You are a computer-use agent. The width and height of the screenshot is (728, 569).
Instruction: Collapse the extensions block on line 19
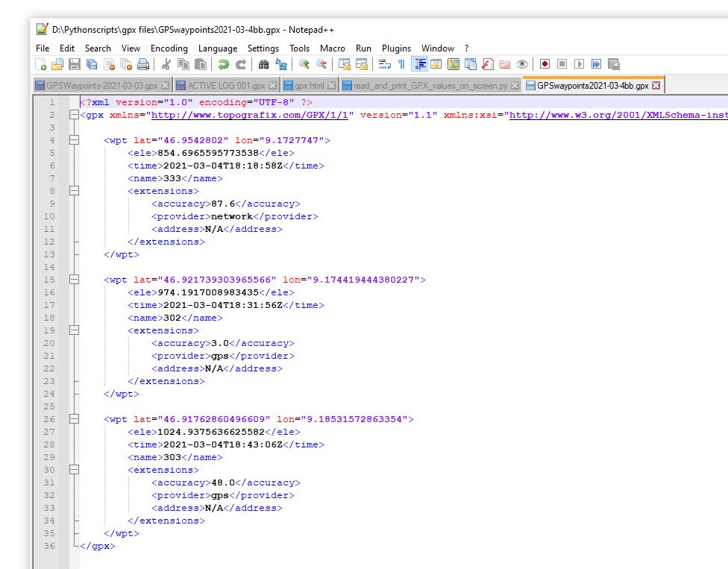(73, 330)
